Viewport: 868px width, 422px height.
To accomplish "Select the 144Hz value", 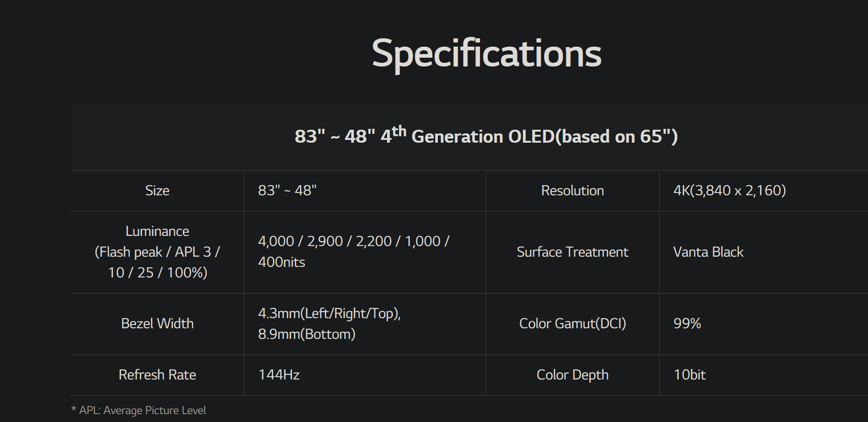I will point(279,375).
